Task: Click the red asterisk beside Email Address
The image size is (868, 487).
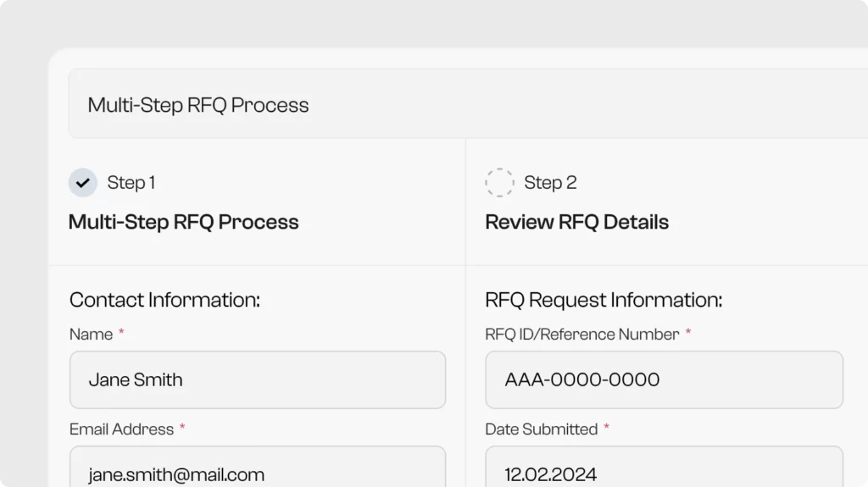Action: 182,428
